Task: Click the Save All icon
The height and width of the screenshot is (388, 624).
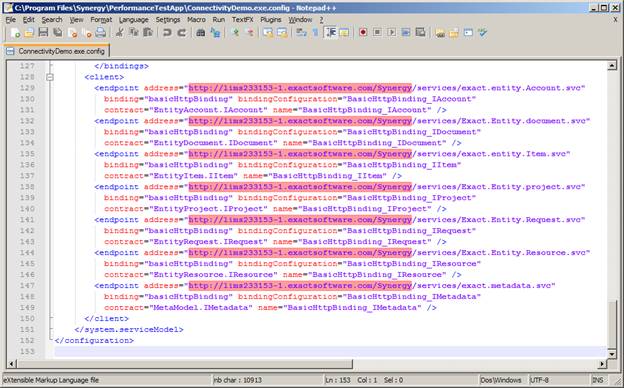Action: coord(58,33)
